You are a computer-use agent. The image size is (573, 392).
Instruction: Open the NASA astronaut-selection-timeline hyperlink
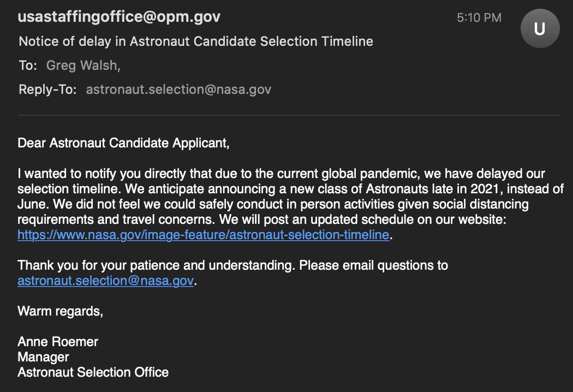point(203,235)
